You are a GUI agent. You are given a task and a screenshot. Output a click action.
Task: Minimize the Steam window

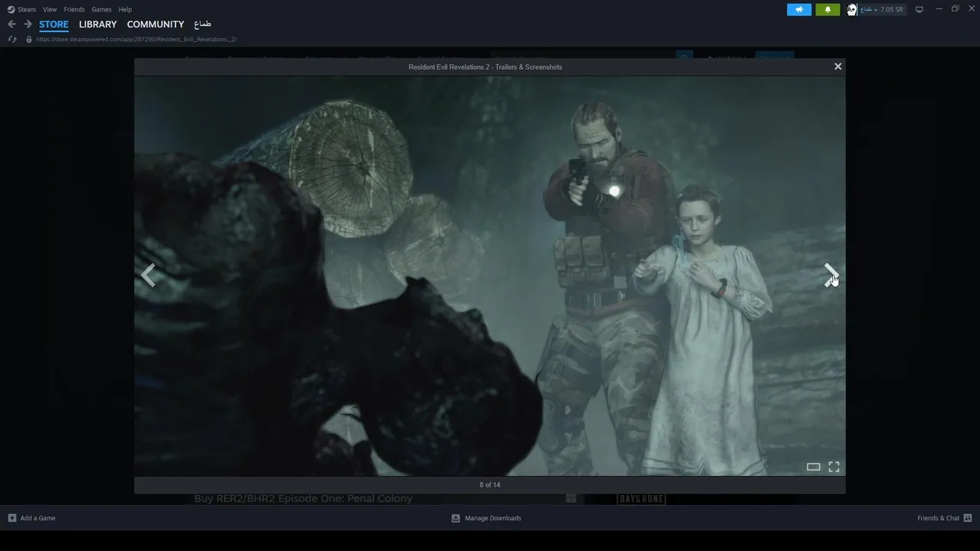[939, 8]
